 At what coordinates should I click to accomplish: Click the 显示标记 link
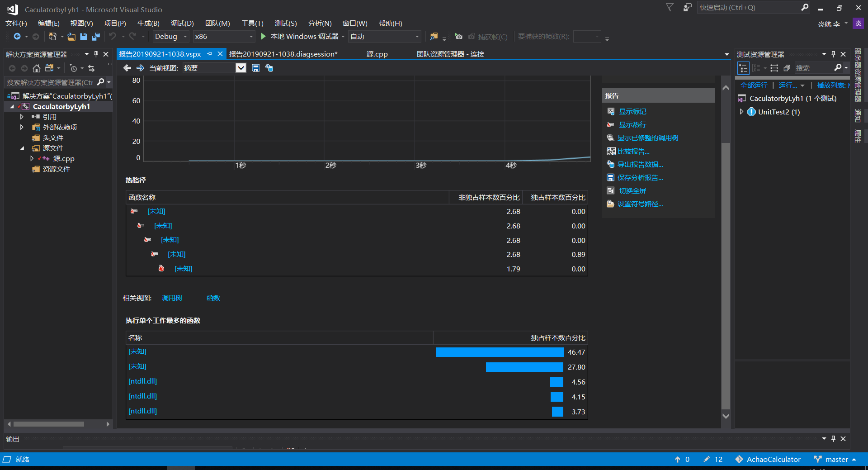tap(632, 111)
